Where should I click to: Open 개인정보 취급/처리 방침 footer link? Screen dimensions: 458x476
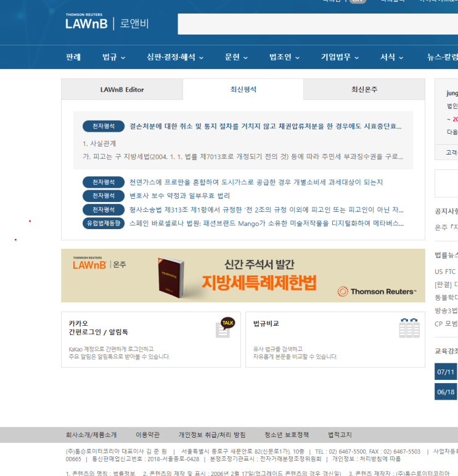pyautogui.click(x=212, y=435)
